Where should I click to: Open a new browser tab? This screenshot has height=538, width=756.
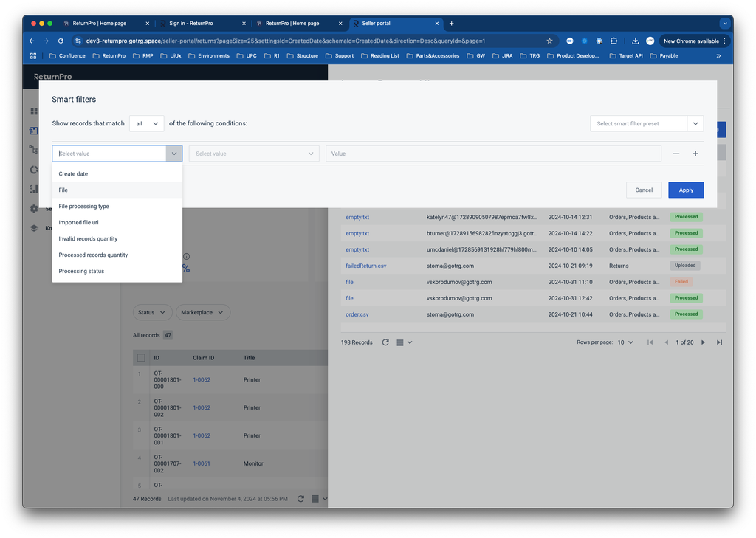pos(452,24)
